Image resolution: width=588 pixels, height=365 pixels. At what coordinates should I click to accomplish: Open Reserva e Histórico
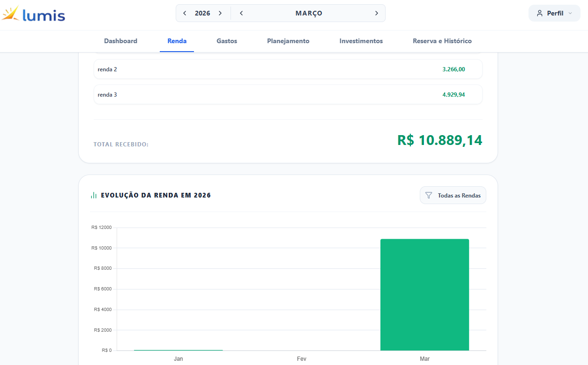point(442,41)
